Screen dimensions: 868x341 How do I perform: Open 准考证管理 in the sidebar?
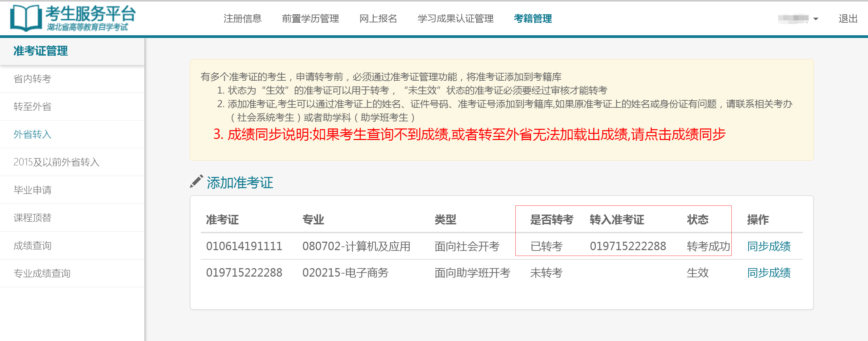[41, 51]
